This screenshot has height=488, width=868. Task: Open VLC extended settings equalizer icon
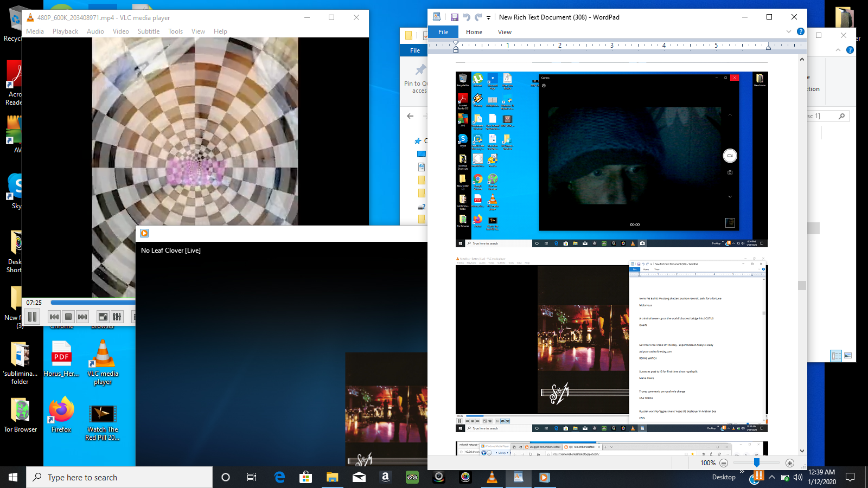(x=117, y=317)
